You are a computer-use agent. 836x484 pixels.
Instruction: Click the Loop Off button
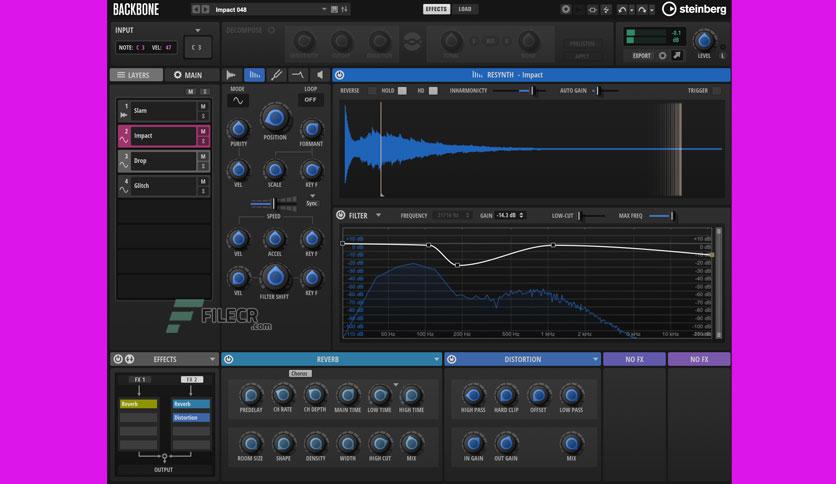(x=310, y=100)
